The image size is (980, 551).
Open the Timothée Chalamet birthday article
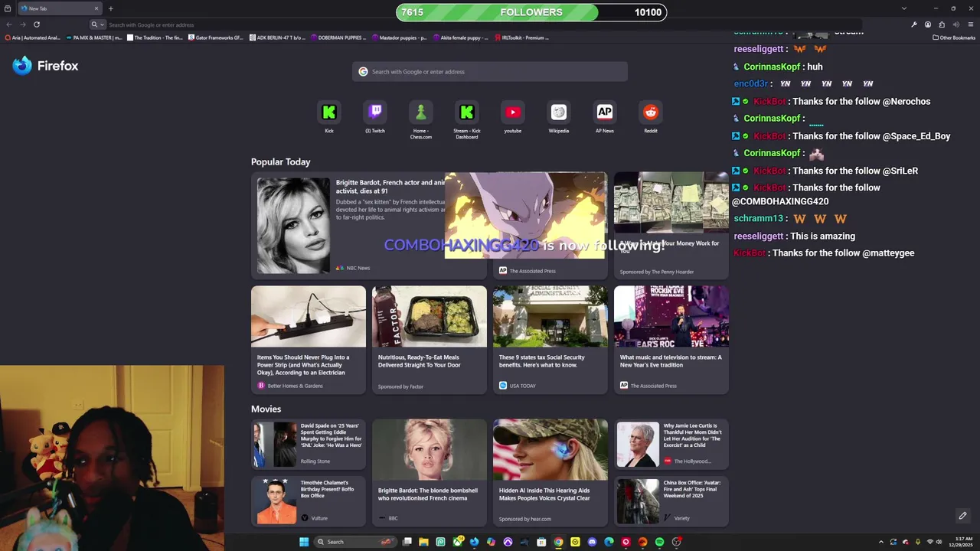click(x=309, y=501)
